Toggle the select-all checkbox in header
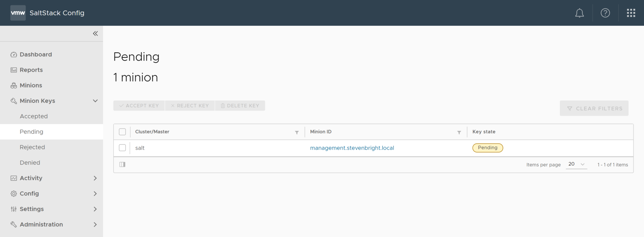 pos(122,132)
